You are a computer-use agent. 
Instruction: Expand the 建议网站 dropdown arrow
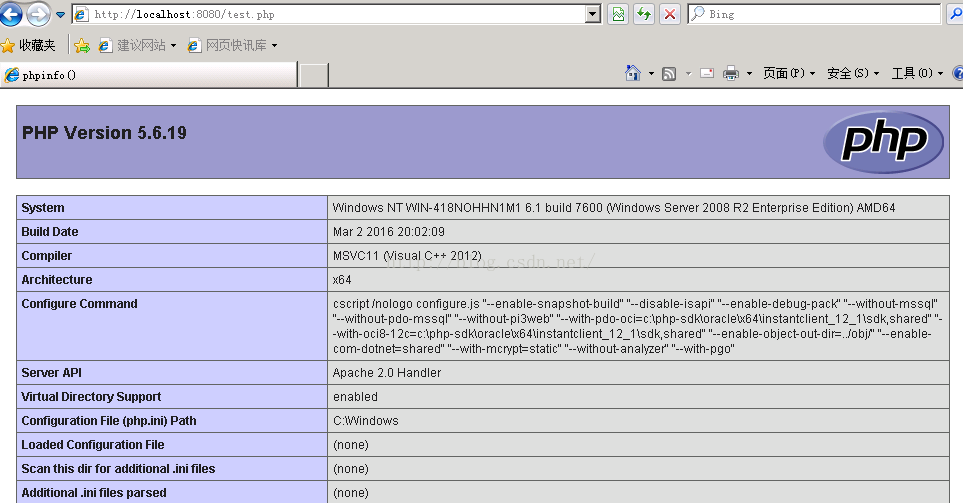[x=173, y=45]
